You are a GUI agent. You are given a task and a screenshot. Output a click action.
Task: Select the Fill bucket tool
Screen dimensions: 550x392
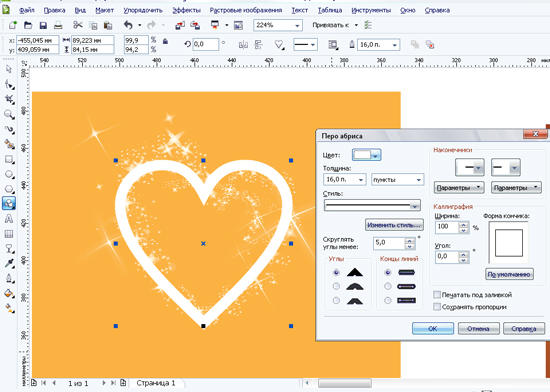click(x=9, y=294)
